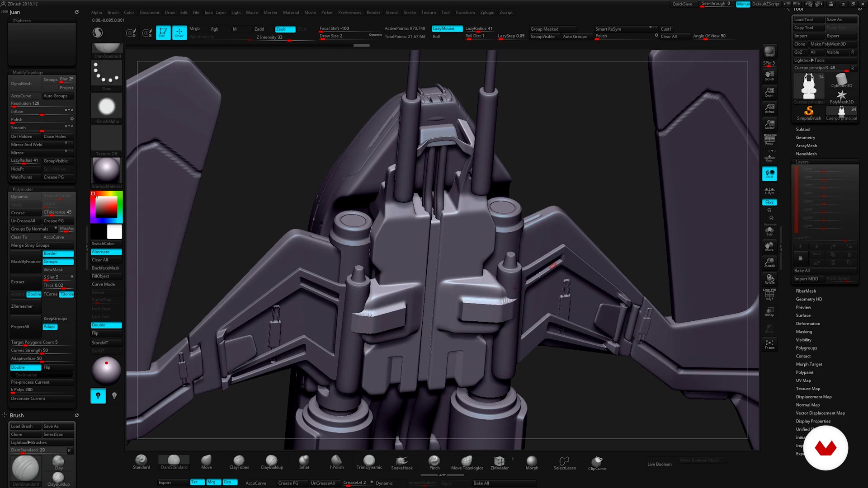
Task: Expand the ArrayMesh section
Action: click(x=807, y=145)
